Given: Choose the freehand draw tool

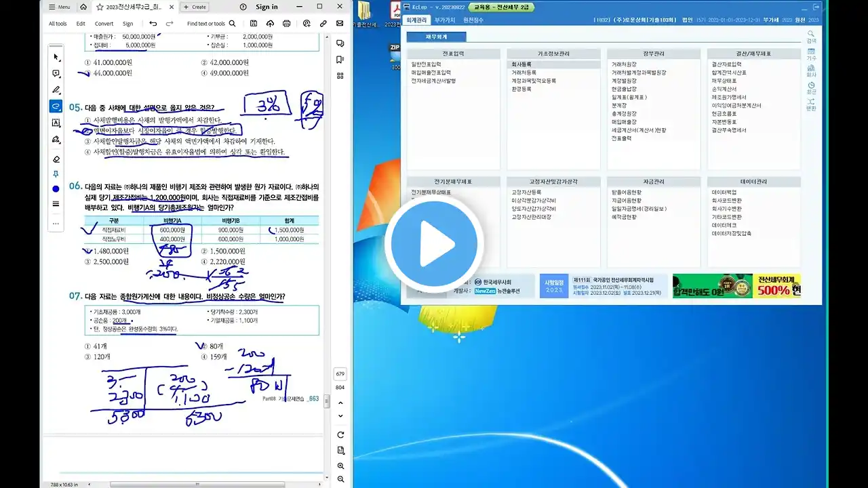Looking at the screenshot, I should [56, 106].
